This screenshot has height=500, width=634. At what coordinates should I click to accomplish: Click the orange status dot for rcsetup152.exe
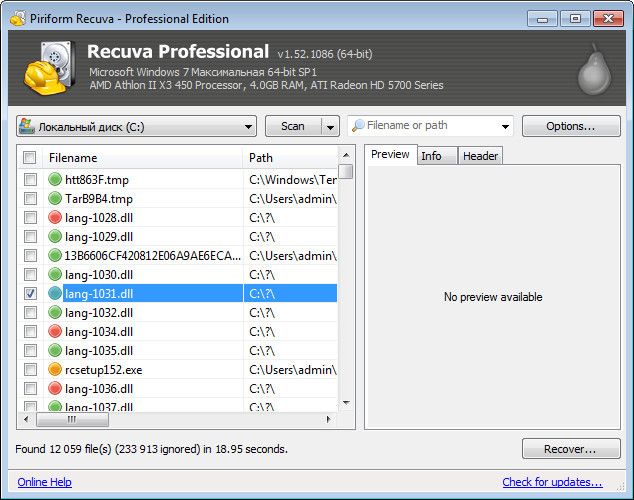coord(55,369)
